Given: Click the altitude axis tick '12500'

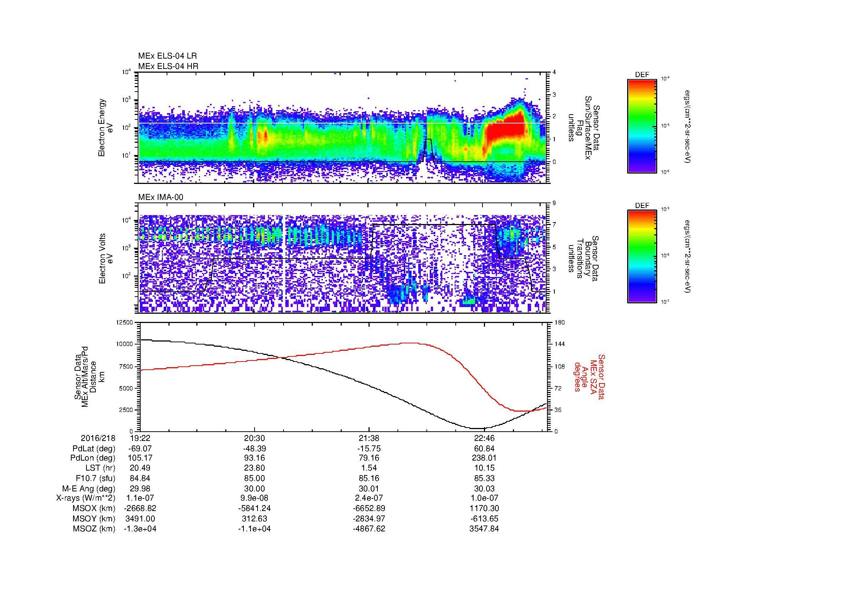Looking at the screenshot, I should point(124,322).
